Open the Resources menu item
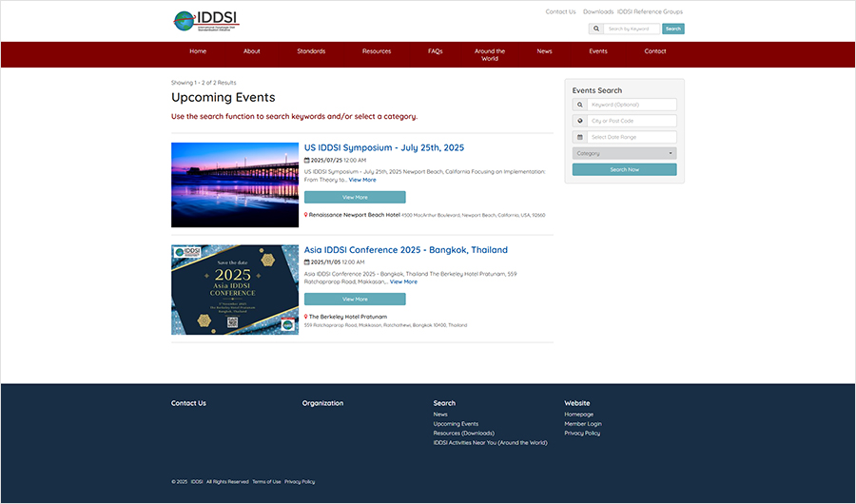The width and height of the screenshot is (856, 504). (x=377, y=51)
